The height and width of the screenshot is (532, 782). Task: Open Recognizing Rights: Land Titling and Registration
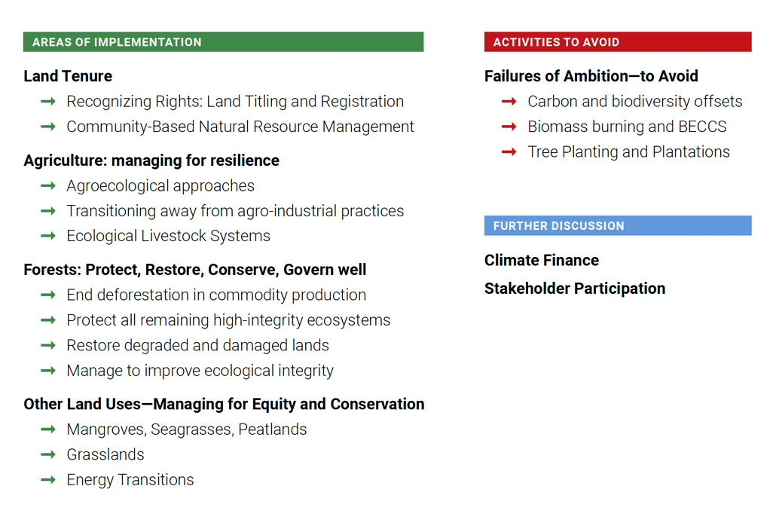[x=235, y=102]
